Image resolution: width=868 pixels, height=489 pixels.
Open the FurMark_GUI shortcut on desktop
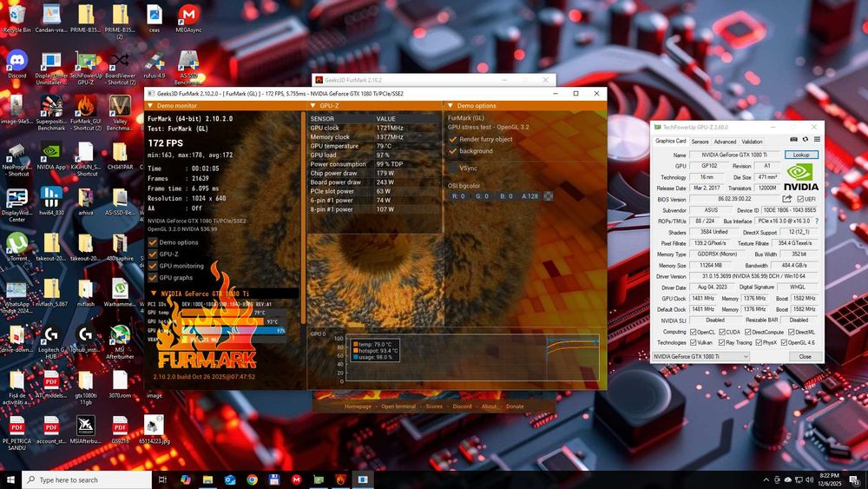86,113
